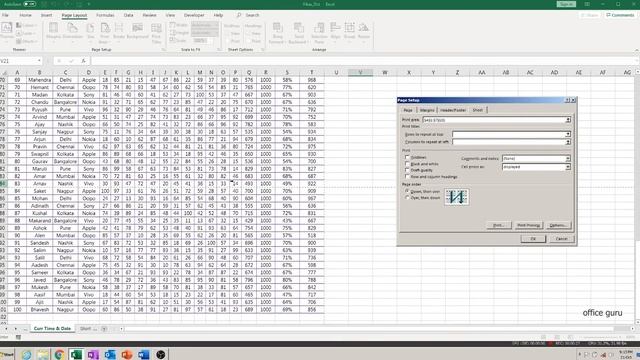Click collapse button of Print area field

tap(568, 120)
